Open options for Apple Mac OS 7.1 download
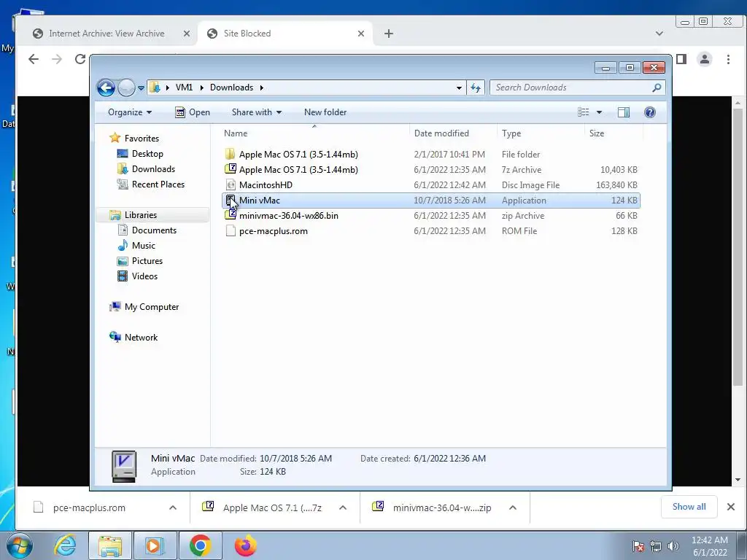Screen dimensions: 747x560 [x=343, y=508]
